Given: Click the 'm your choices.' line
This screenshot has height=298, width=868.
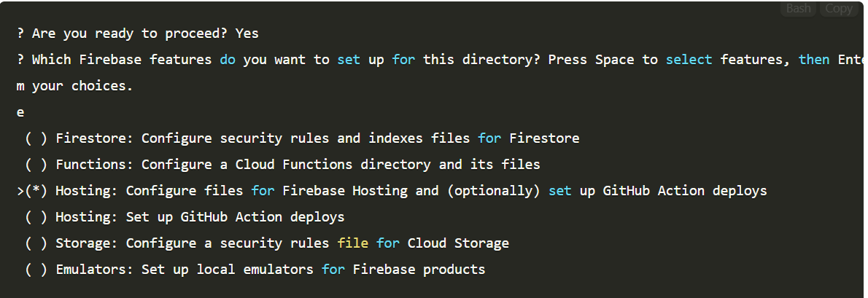Looking at the screenshot, I should 74,86.
